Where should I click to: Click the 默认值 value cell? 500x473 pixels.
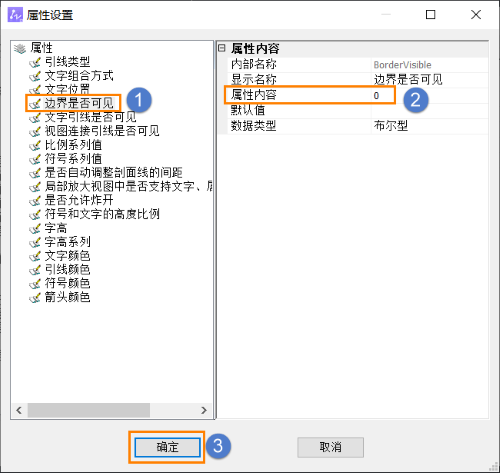pos(429,110)
